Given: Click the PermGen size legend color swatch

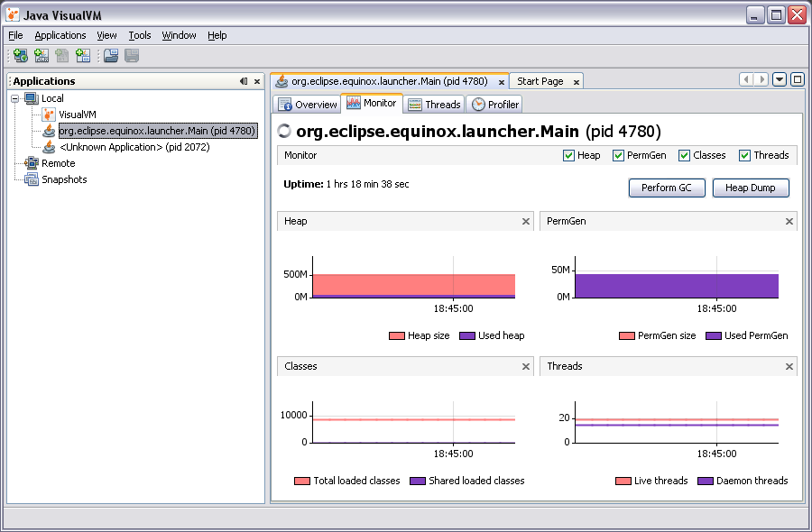Looking at the screenshot, I should pyautogui.click(x=627, y=335).
